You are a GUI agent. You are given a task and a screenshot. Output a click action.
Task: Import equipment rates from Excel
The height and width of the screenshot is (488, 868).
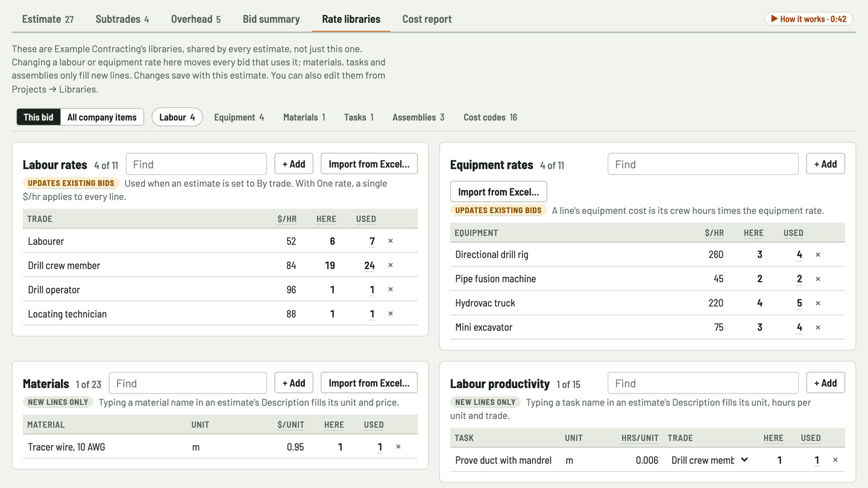pos(498,192)
